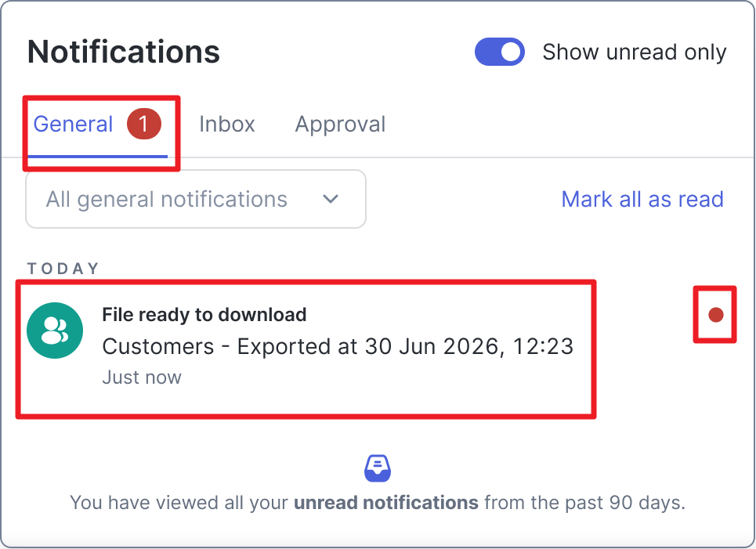The width and height of the screenshot is (756, 549).
Task: Click the bold File ready to download title
Action: pyautogui.click(x=204, y=315)
